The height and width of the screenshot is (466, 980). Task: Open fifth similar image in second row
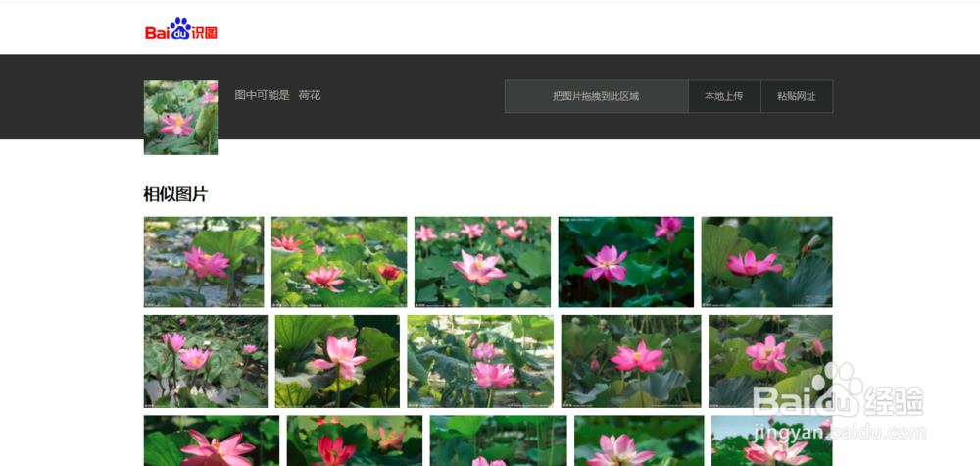tap(770, 361)
